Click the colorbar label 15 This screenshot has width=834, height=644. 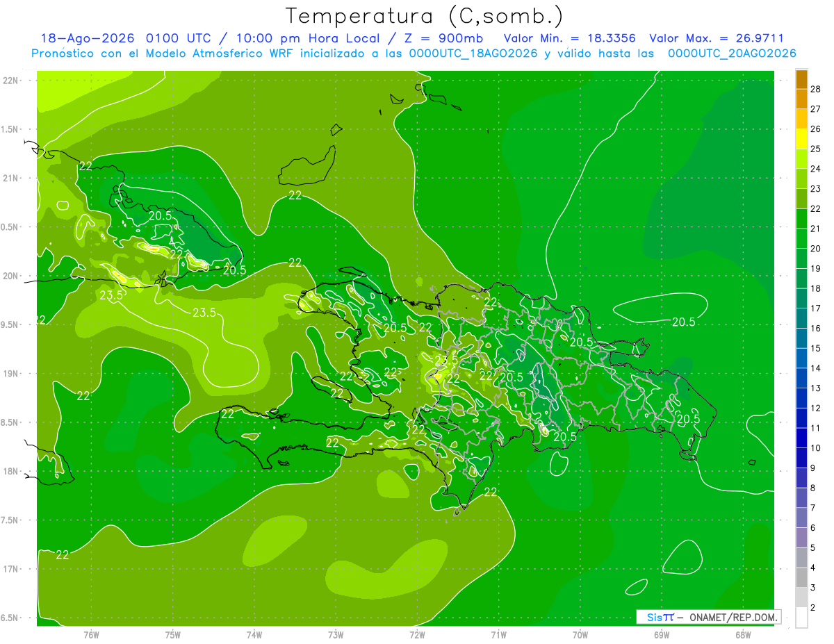[x=816, y=348]
